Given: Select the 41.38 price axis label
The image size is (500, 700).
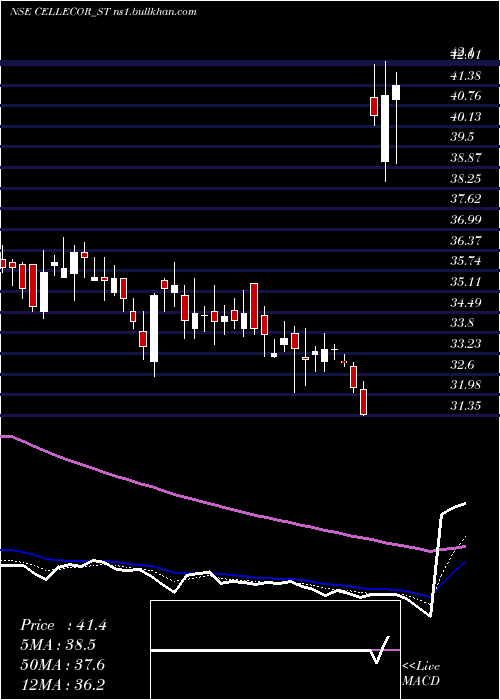Looking at the screenshot, I should (466, 75).
